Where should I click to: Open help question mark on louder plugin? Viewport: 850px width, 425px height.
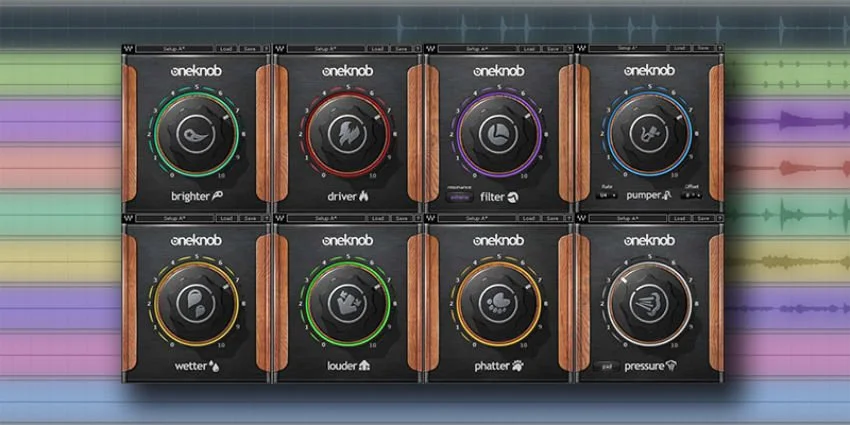(x=417, y=218)
